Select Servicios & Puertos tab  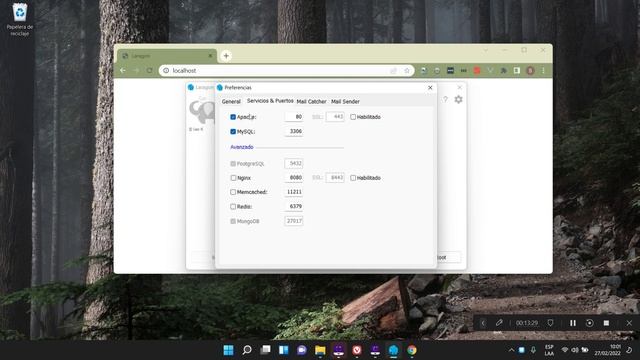[x=270, y=101]
